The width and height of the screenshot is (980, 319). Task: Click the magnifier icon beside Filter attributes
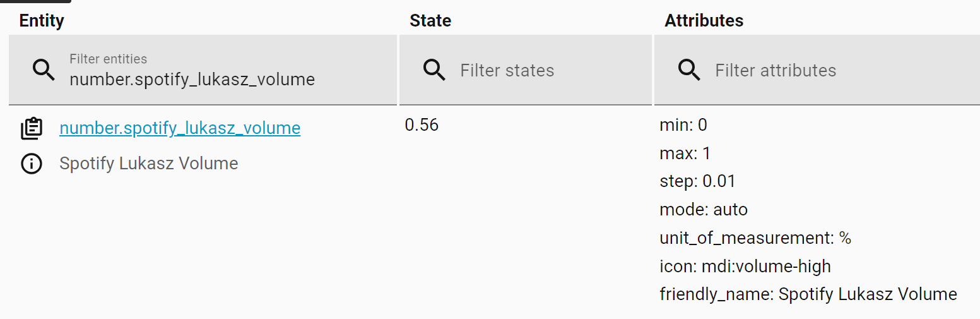click(x=689, y=70)
